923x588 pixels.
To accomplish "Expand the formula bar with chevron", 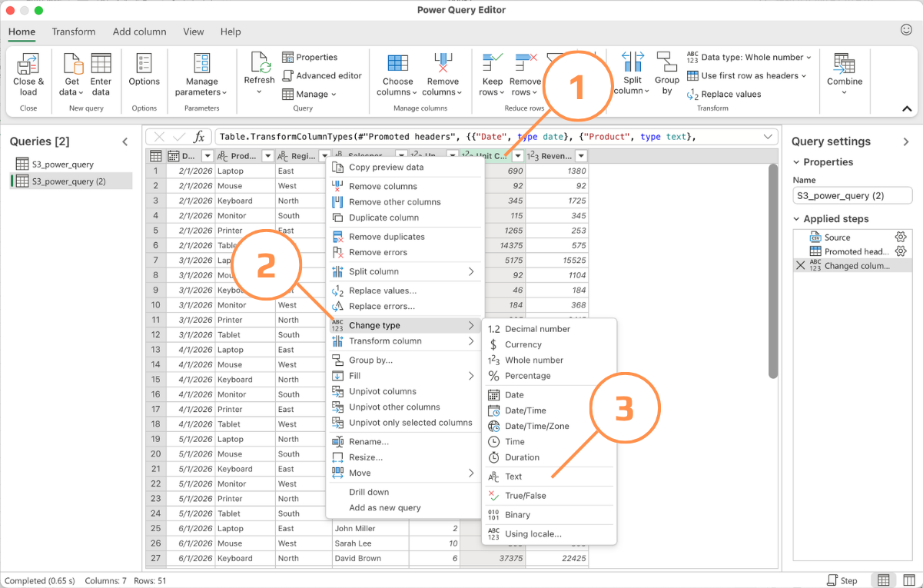I will point(769,137).
